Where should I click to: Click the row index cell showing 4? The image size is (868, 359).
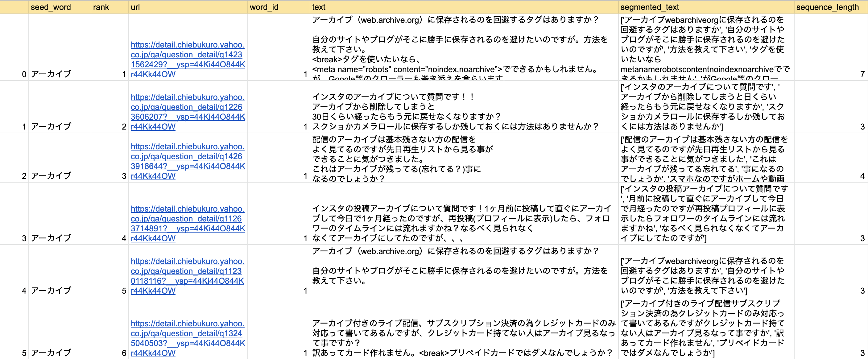pyautogui.click(x=24, y=290)
